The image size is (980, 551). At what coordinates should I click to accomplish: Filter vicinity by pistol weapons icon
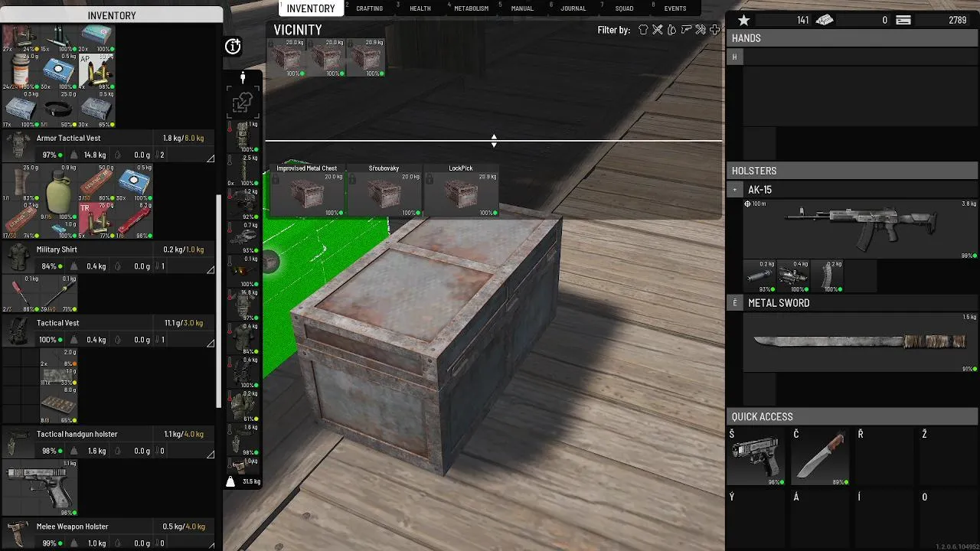686,30
